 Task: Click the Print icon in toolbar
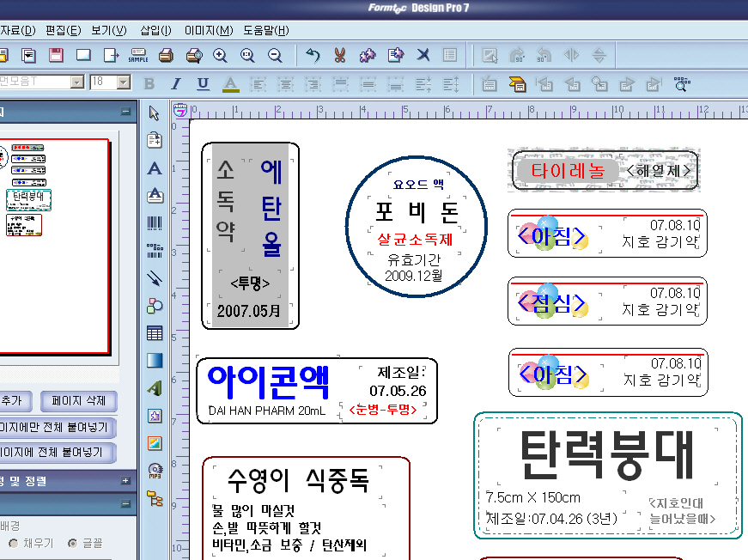click(166, 55)
